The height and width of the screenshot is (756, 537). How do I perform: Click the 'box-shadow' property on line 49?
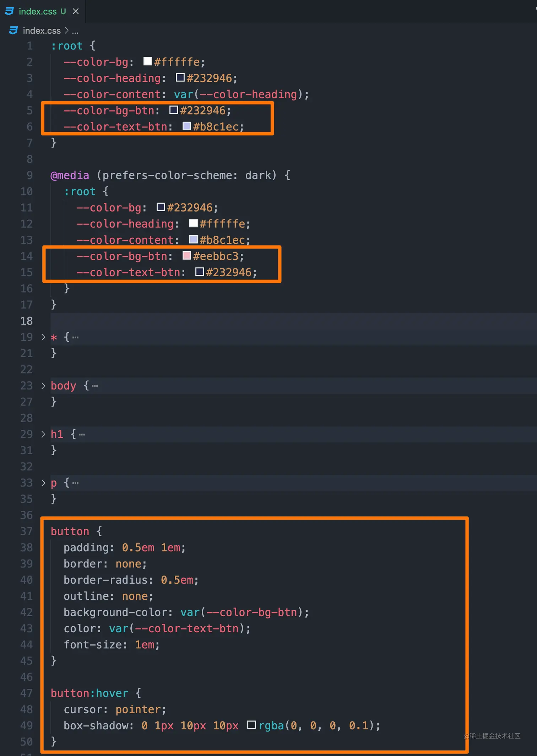(96, 725)
